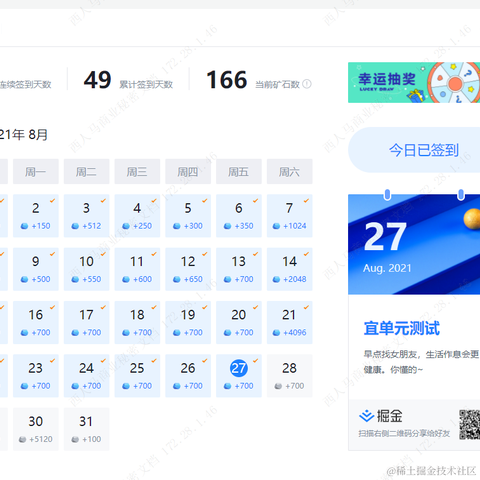This screenshot has height=480, width=480.
Task: Click the orange checkmark on day 12
Action: [x=204, y=254]
